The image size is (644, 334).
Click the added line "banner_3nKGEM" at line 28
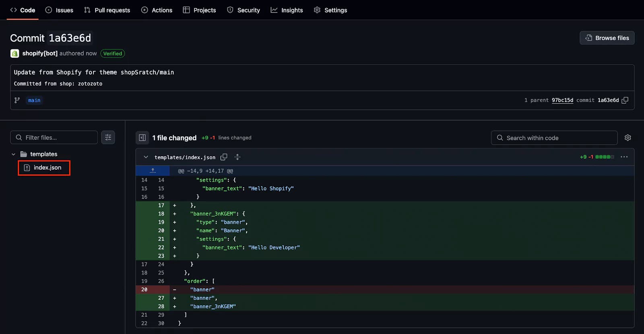(402, 307)
